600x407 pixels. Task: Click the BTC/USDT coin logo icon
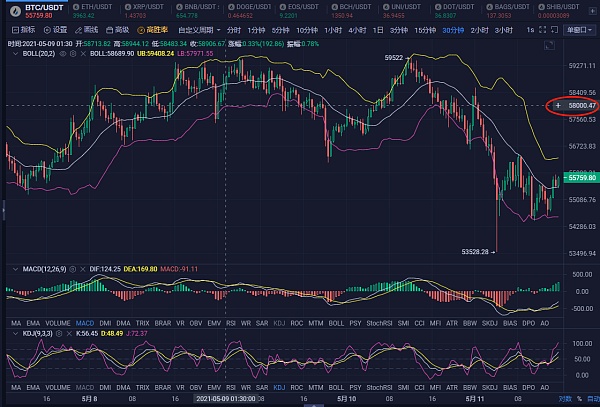pos(15,11)
